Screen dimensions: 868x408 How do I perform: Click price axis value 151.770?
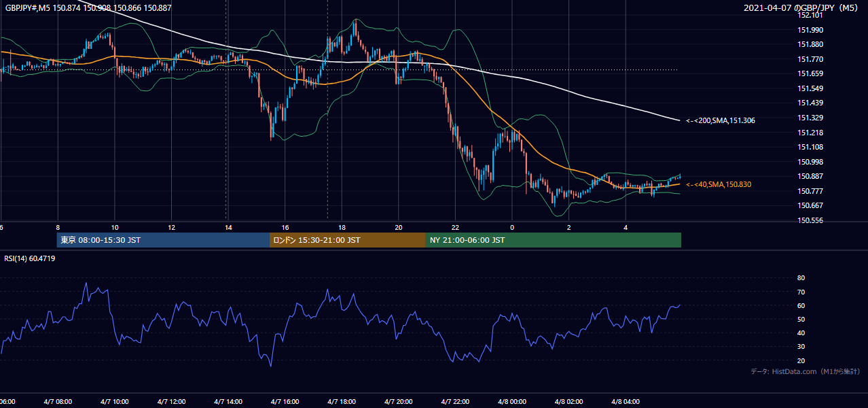click(x=810, y=59)
